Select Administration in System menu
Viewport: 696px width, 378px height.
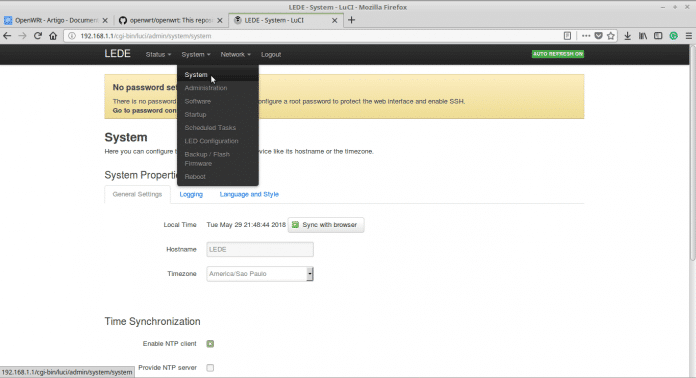218,88
